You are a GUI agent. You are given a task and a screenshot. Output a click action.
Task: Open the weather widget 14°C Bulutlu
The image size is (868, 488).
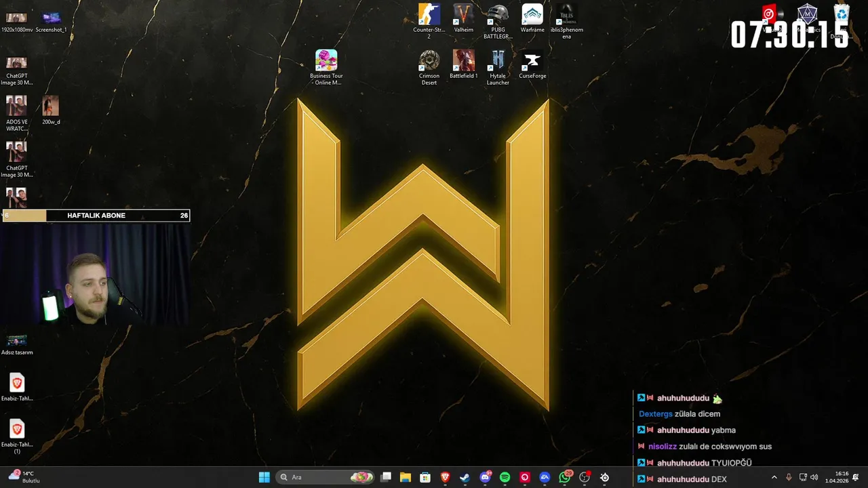24,477
